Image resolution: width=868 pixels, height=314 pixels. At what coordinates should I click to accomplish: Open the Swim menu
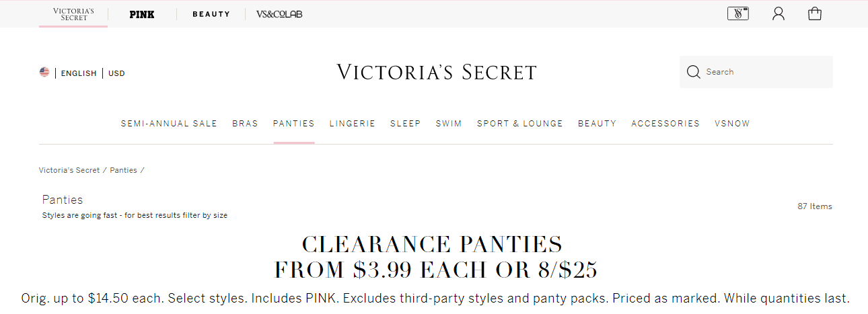pyautogui.click(x=449, y=124)
